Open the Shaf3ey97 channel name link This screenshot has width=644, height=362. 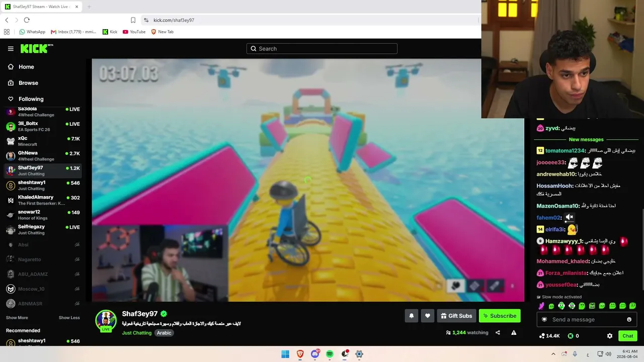click(140, 314)
